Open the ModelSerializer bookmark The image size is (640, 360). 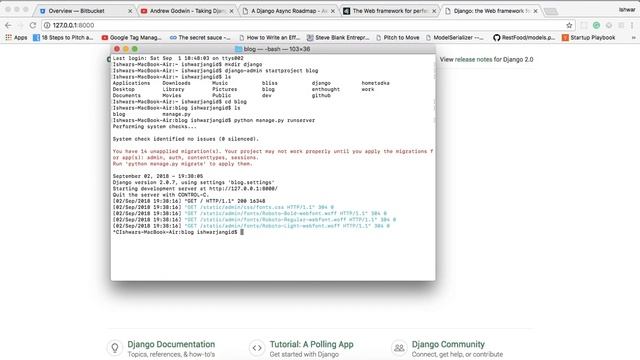(454, 38)
